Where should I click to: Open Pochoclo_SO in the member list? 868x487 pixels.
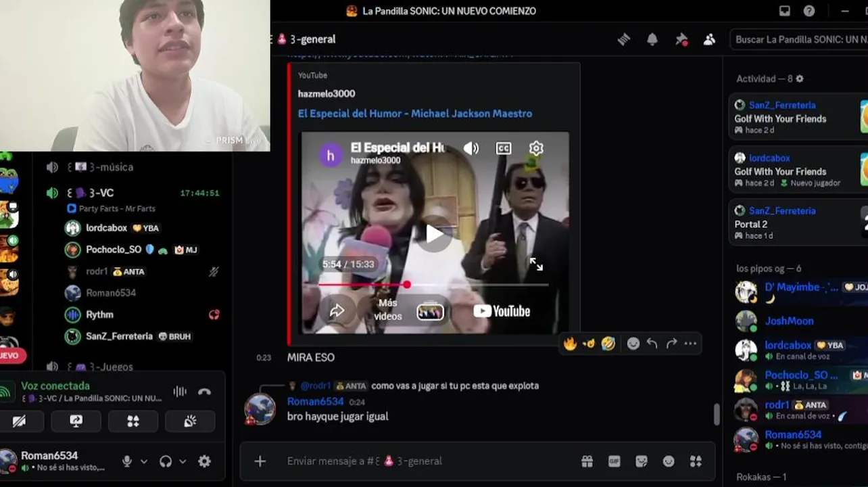pos(799,380)
